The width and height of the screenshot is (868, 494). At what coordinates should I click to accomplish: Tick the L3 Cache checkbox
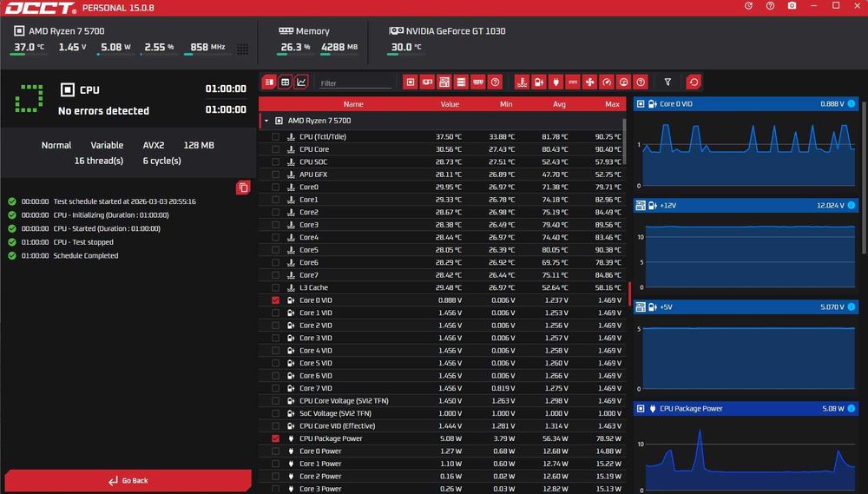[276, 288]
